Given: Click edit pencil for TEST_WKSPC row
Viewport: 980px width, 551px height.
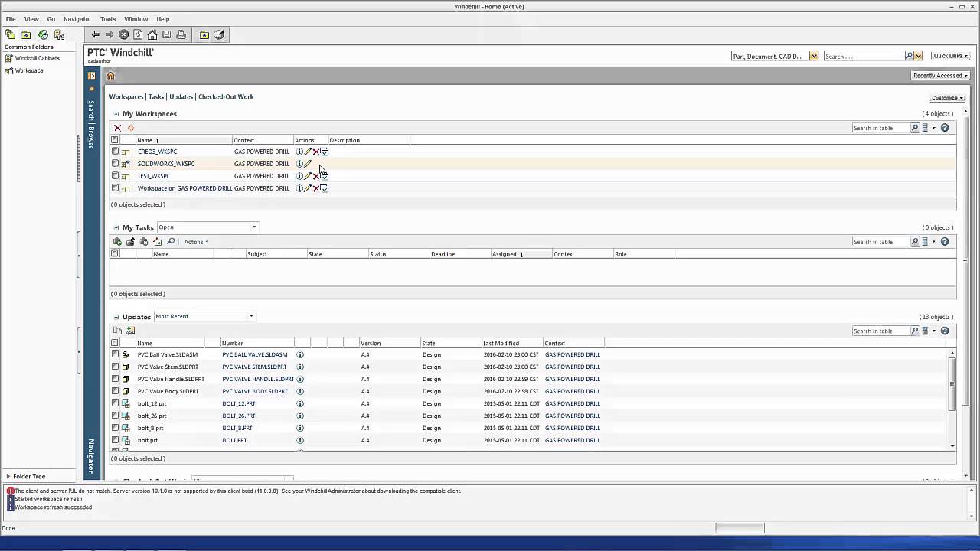Looking at the screenshot, I should 308,176.
